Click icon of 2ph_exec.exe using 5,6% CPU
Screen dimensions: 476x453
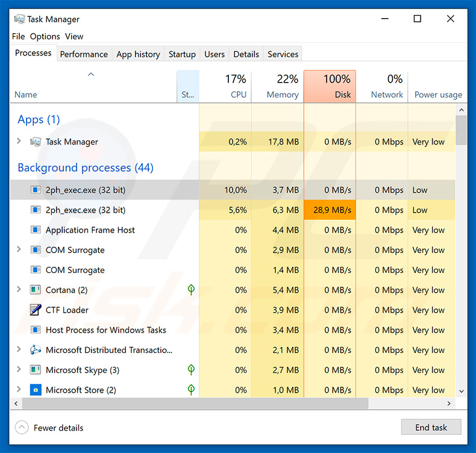point(36,210)
